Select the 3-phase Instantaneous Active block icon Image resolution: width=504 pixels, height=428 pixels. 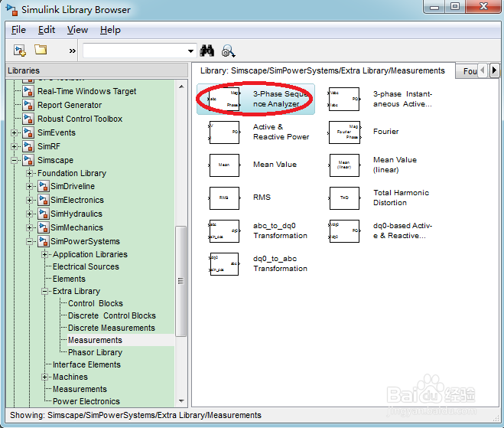tap(344, 99)
